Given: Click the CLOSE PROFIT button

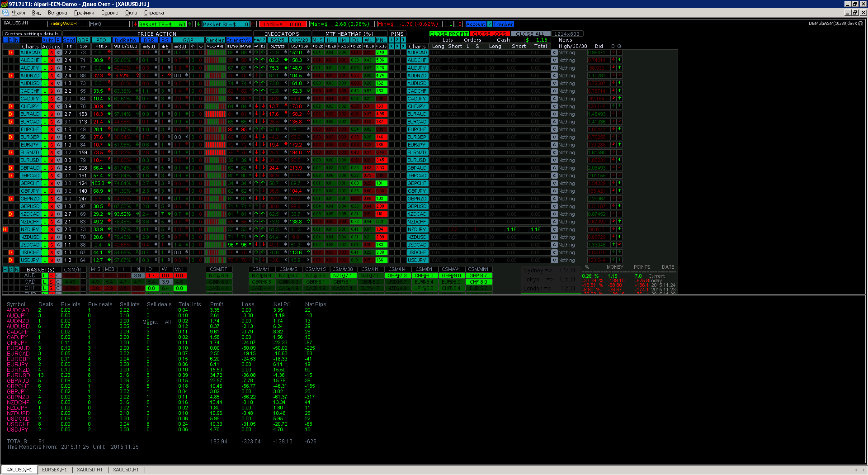Looking at the screenshot, I should click(449, 34).
